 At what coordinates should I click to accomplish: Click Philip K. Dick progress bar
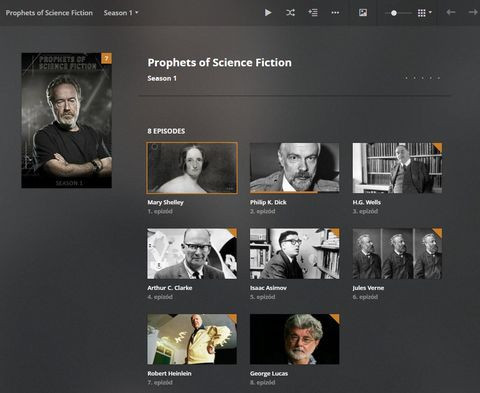click(295, 192)
